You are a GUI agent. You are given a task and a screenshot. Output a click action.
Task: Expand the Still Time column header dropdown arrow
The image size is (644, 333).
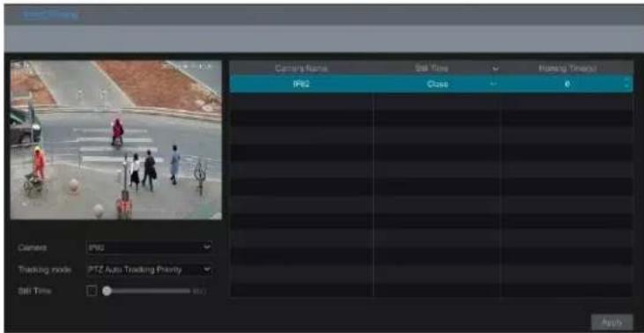pos(496,69)
